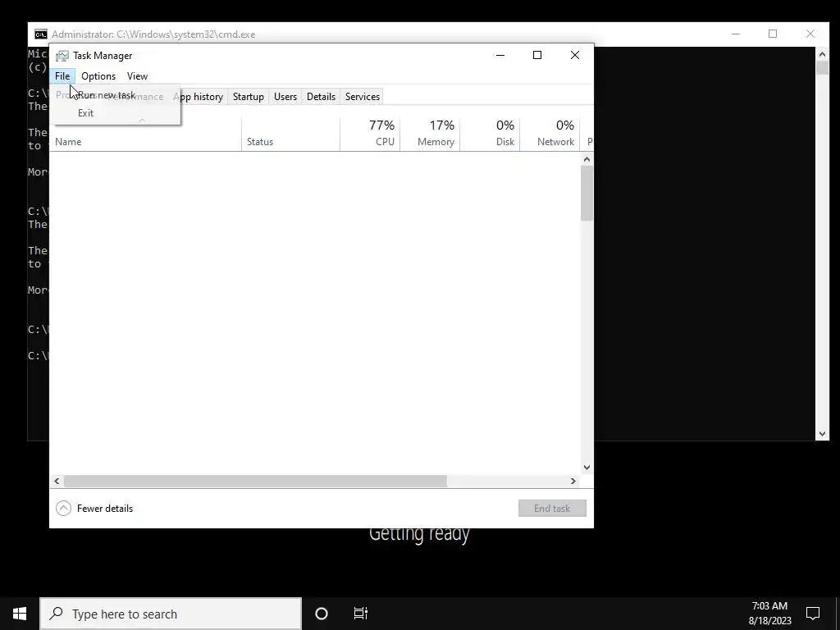Open the View menu in Task Manager
Screen dimensions: 840x630
click(137, 76)
